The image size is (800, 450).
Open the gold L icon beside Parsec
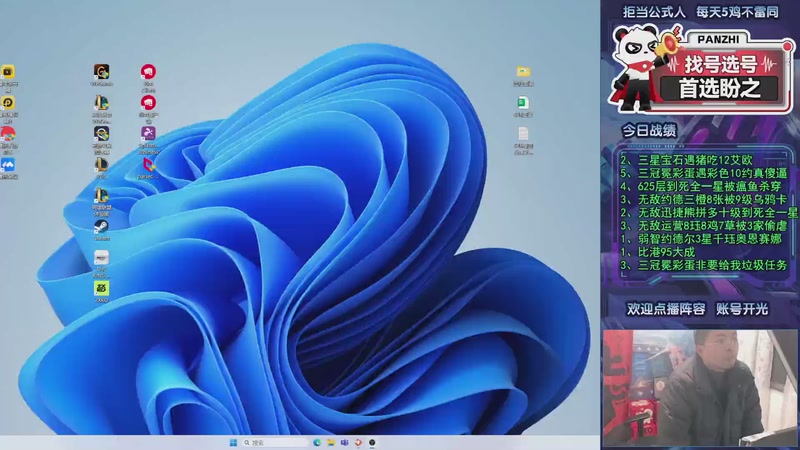pyautogui.click(x=101, y=165)
